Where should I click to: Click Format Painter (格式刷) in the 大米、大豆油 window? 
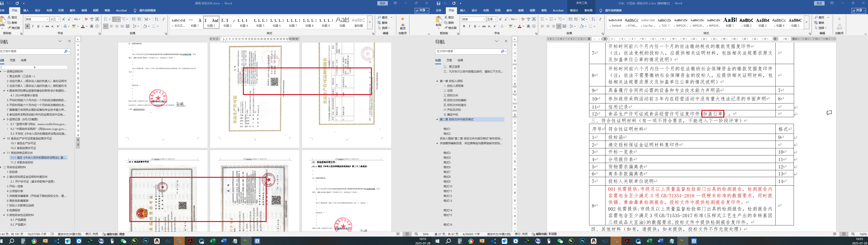pos(450,28)
